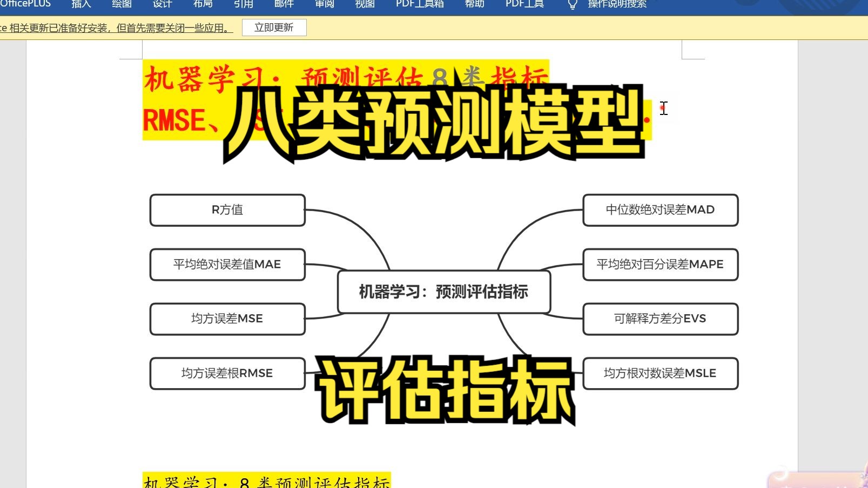This screenshot has width=868, height=488.
Task: Select the 审阅 (Review) tab
Action: (x=324, y=4)
